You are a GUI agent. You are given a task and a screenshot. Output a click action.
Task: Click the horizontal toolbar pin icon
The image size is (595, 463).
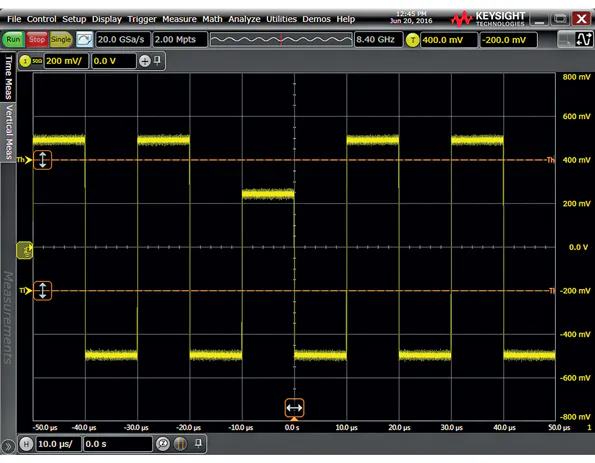(x=198, y=443)
